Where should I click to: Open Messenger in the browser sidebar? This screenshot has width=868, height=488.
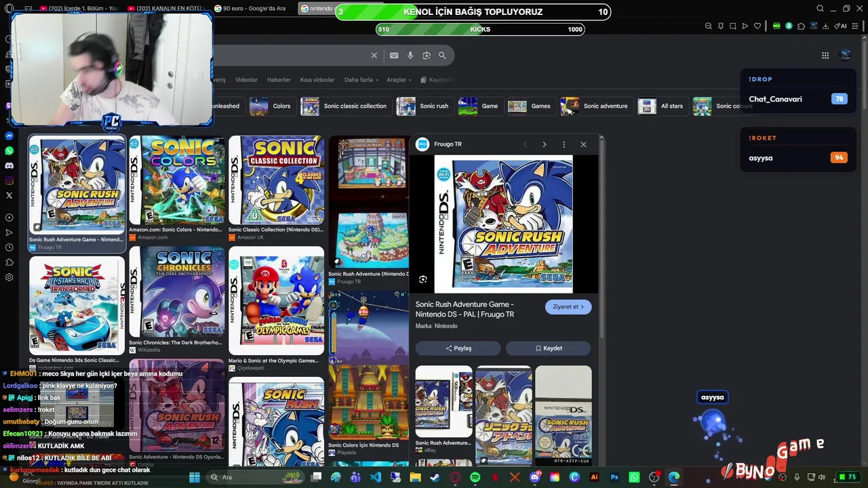(9, 136)
